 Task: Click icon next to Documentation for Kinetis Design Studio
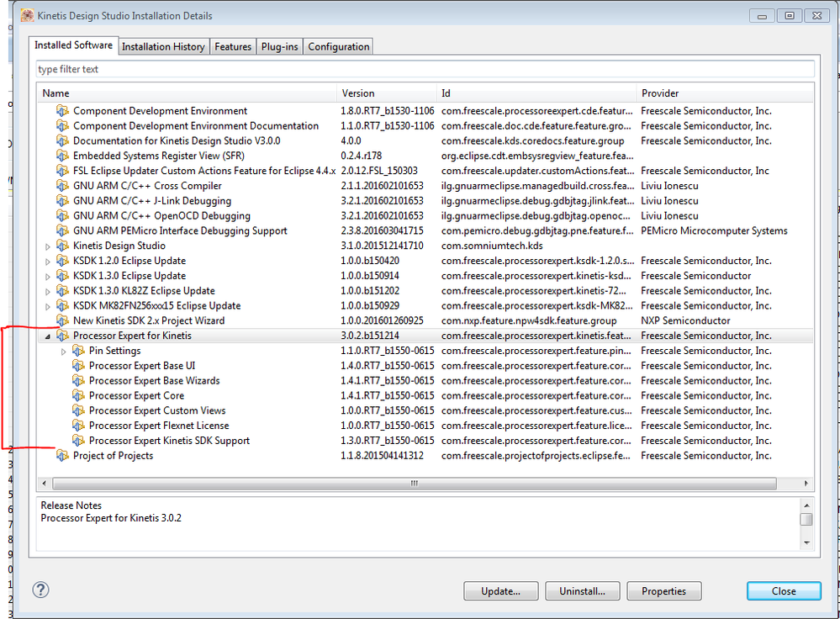pyautogui.click(x=63, y=141)
